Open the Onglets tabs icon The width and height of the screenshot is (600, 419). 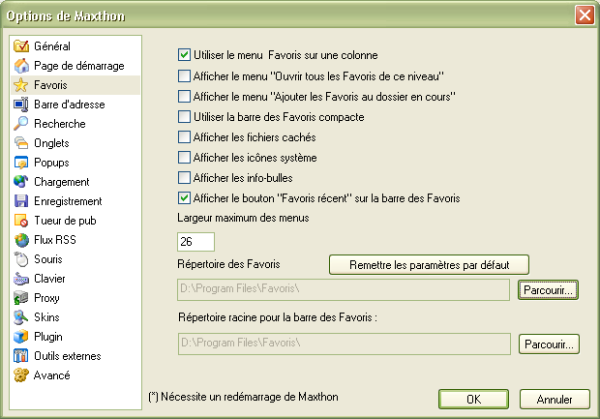coord(21,143)
